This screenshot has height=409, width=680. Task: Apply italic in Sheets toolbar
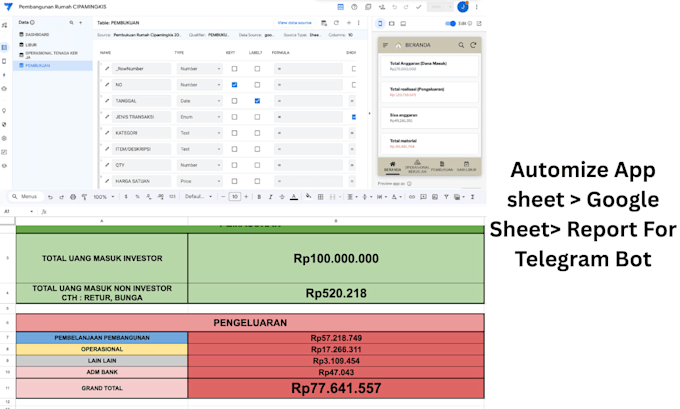click(x=271, y=197)
